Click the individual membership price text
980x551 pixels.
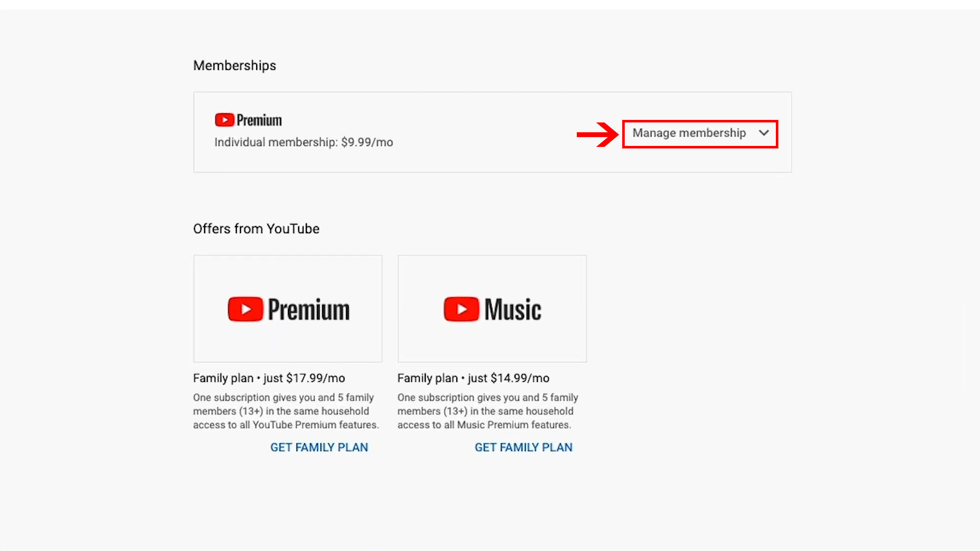(303, 142)
